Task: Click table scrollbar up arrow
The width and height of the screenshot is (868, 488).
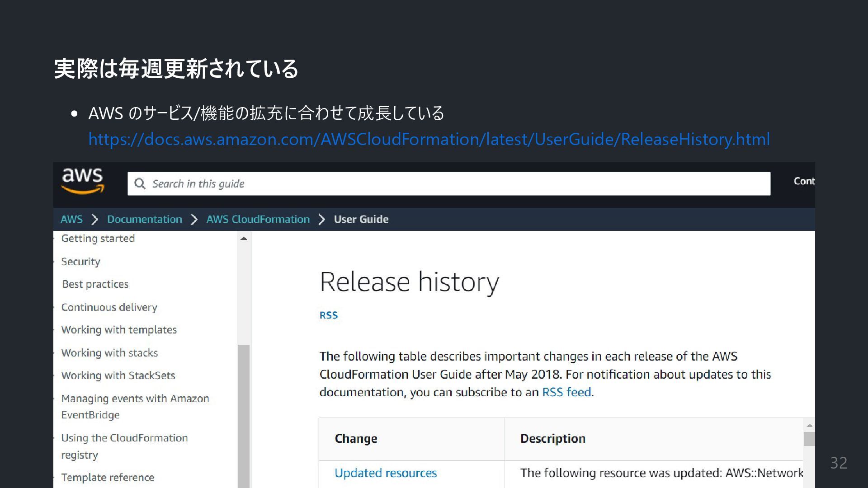Action: [809, 425]
